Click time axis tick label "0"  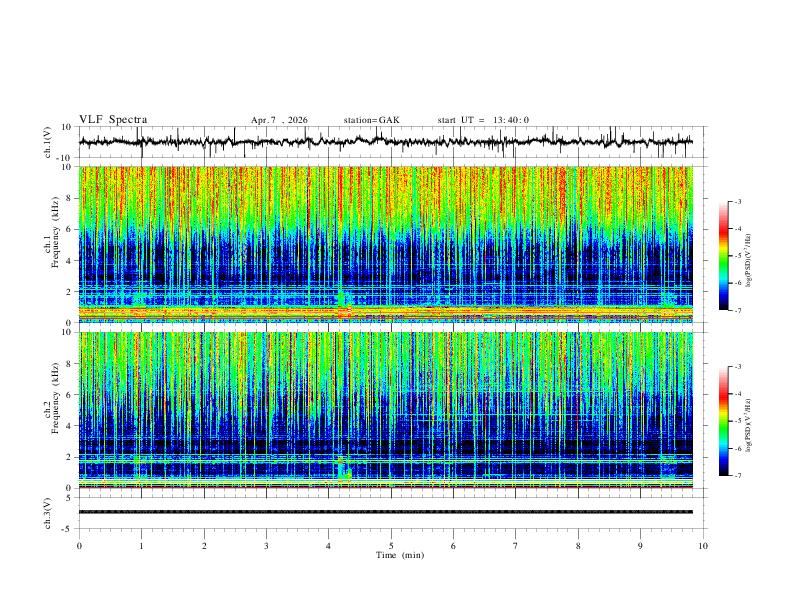click(x=79, y=546)
